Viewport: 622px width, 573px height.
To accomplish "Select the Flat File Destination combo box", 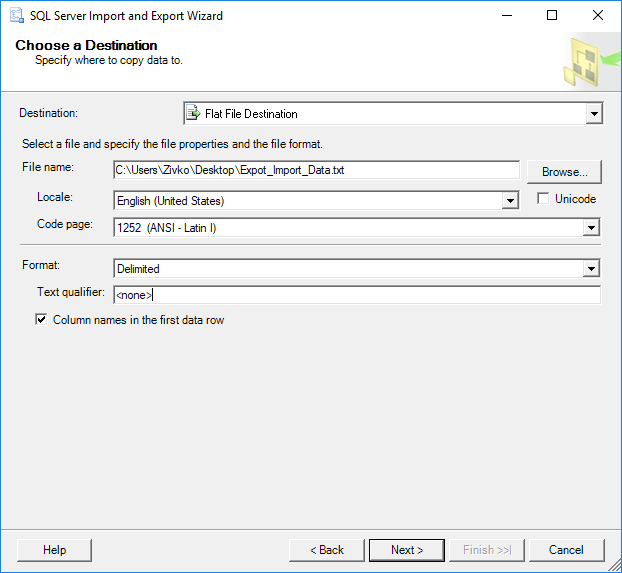I will point(393,113).
